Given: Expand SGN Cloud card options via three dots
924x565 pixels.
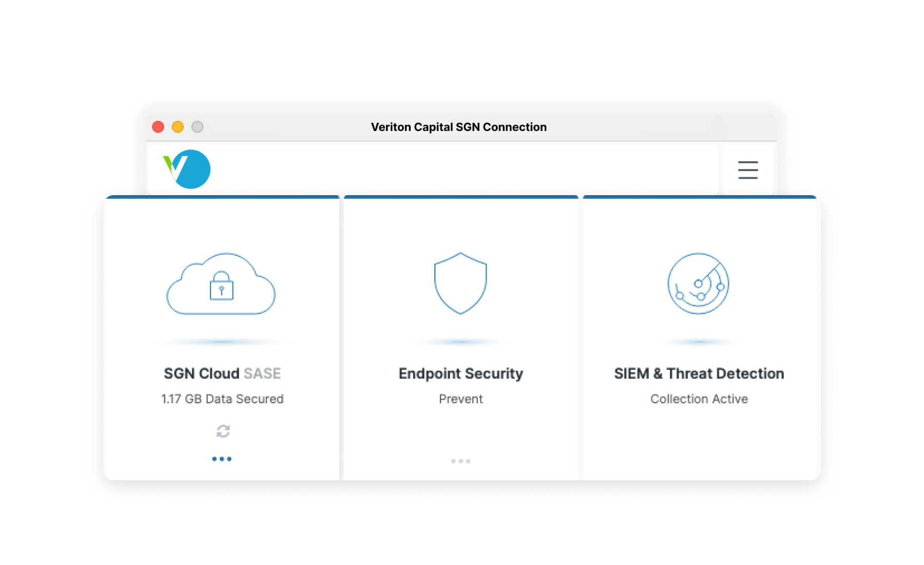Looking at the screenshot, I should (222, 459).
